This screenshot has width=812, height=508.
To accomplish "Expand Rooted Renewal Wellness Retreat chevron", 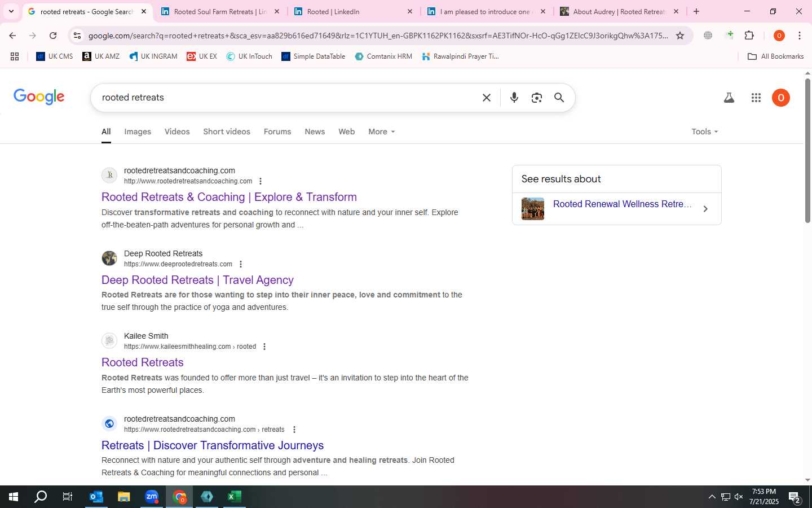I will pos(705,209).
